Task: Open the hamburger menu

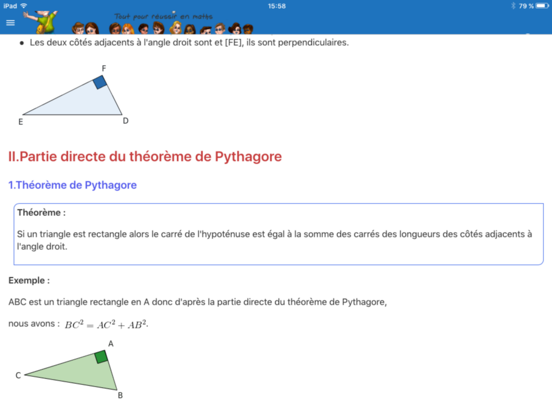Action: coord(11,23)
